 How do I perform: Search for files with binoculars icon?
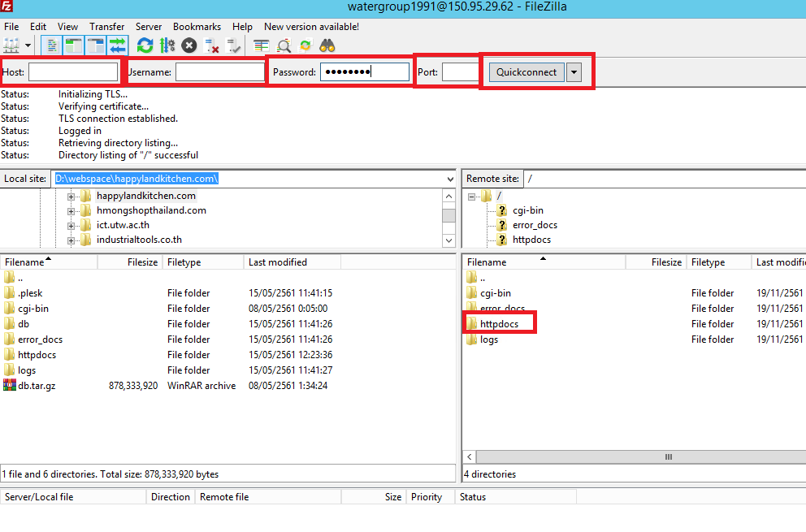pos(327,45)
